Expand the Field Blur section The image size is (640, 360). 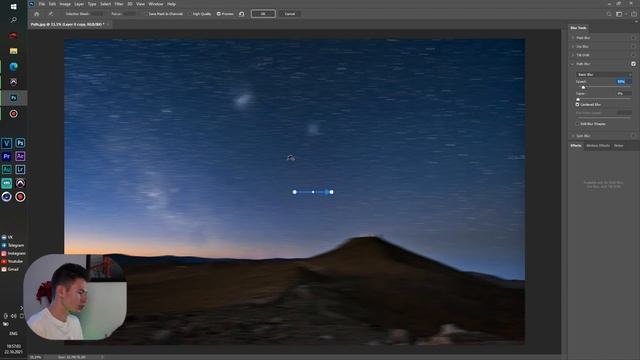tap(573, 38)
